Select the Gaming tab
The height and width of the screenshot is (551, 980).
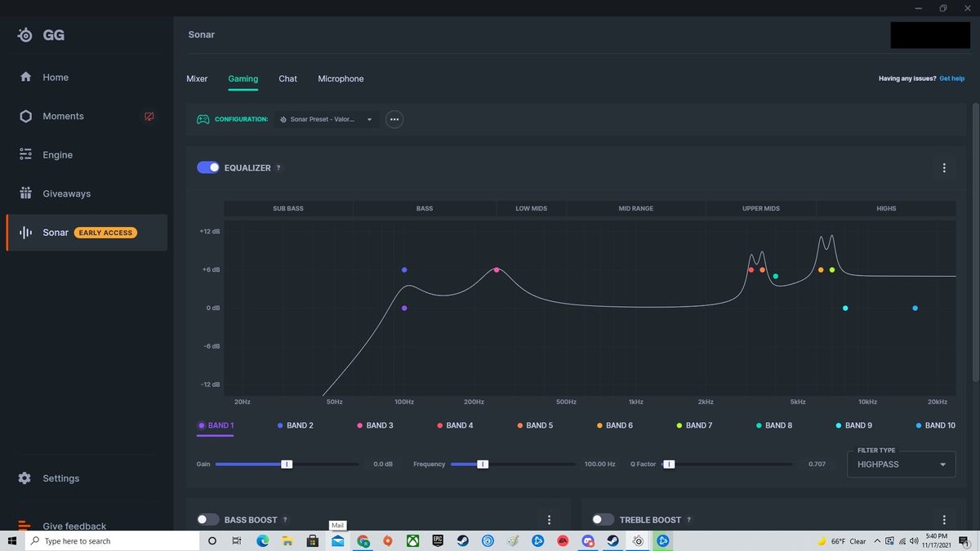(243, 79)
